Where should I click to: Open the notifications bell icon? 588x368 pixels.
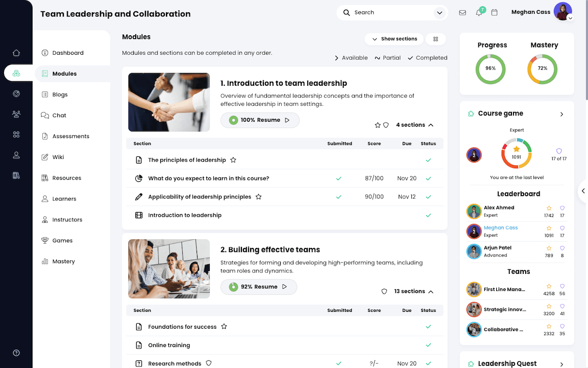(x=479, y=13)
